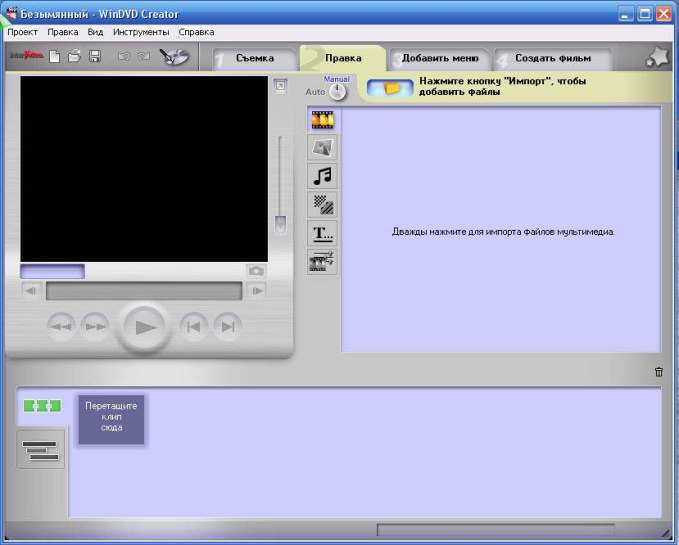
Task: Click the trash delete icon
Action: pos(659,372)
